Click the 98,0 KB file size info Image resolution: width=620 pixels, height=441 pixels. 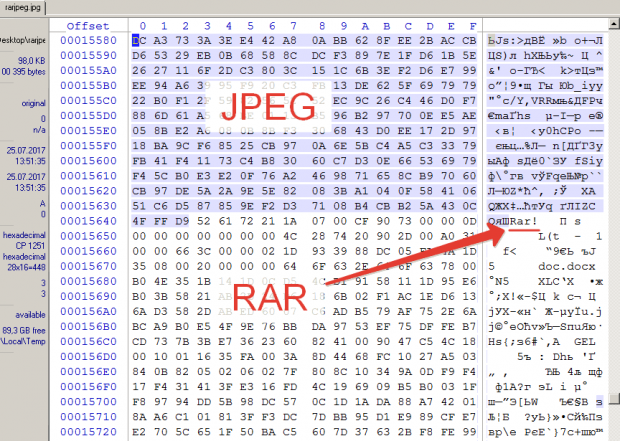click(32, 61)
